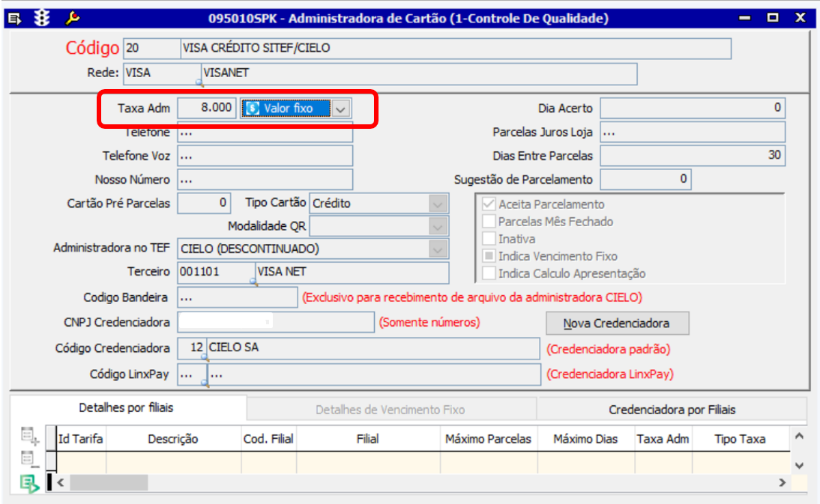Open the Administradora no TEF dropdown

[x=438, y=249]
